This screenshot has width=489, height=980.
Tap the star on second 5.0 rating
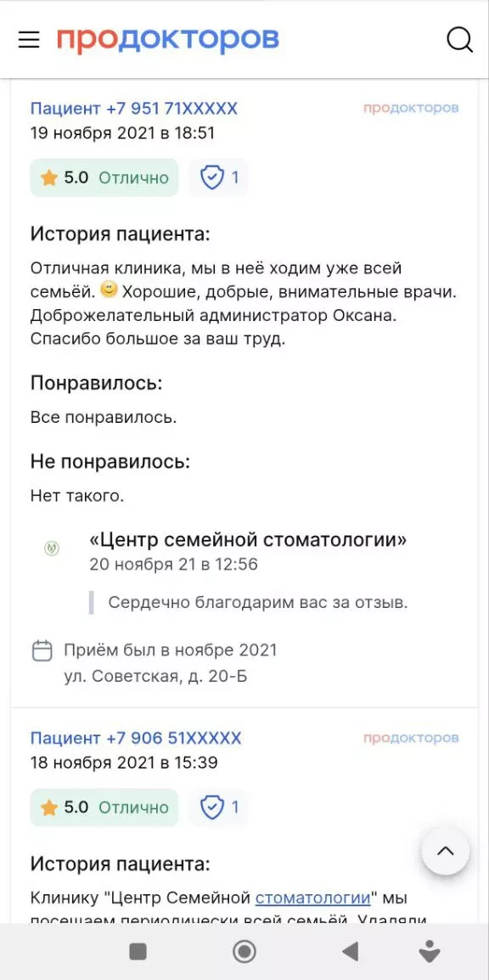[x=48, y=808]
